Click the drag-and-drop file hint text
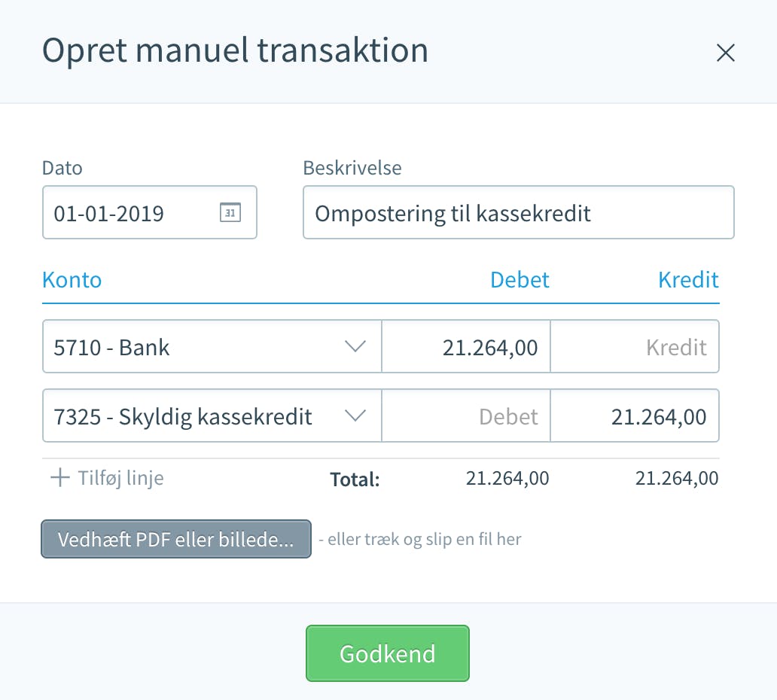 (x=419, y=539)
